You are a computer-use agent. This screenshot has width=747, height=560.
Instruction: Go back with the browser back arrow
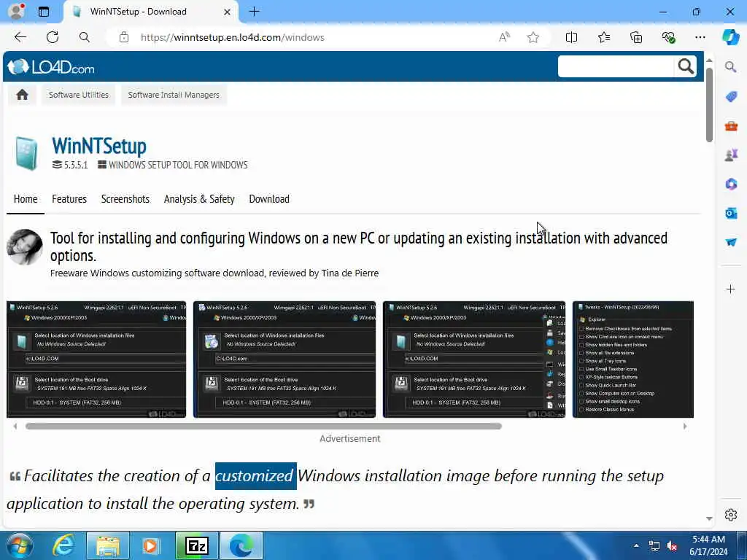pyautogui.click(x=20, y=37)
